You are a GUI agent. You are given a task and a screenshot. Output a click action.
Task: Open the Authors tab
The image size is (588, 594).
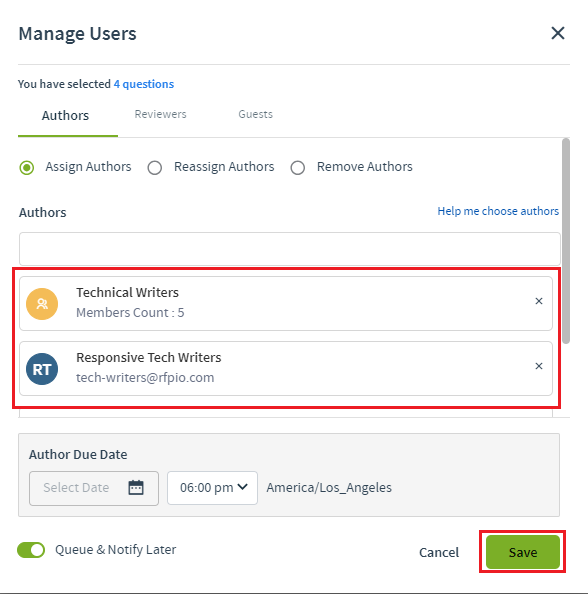click(65, 116)
